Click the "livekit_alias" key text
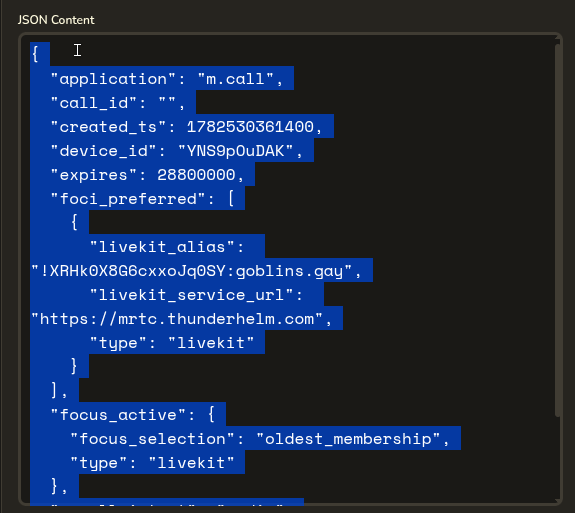 coord(162,247)
